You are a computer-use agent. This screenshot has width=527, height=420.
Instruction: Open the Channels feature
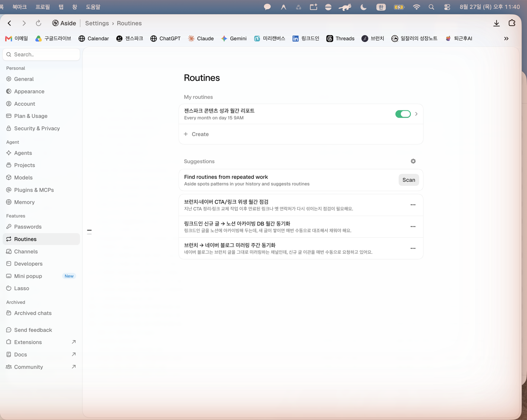click(x=41, y=251)
